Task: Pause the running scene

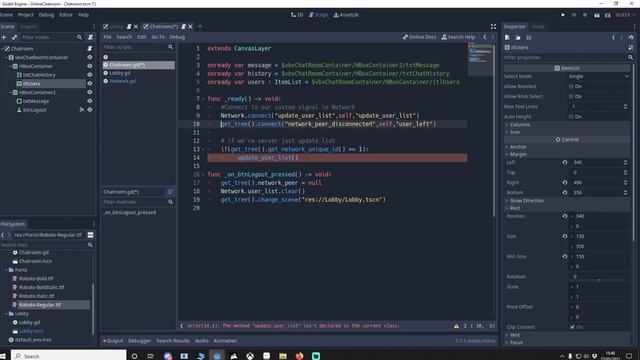Action: click(x=574, y=15)
